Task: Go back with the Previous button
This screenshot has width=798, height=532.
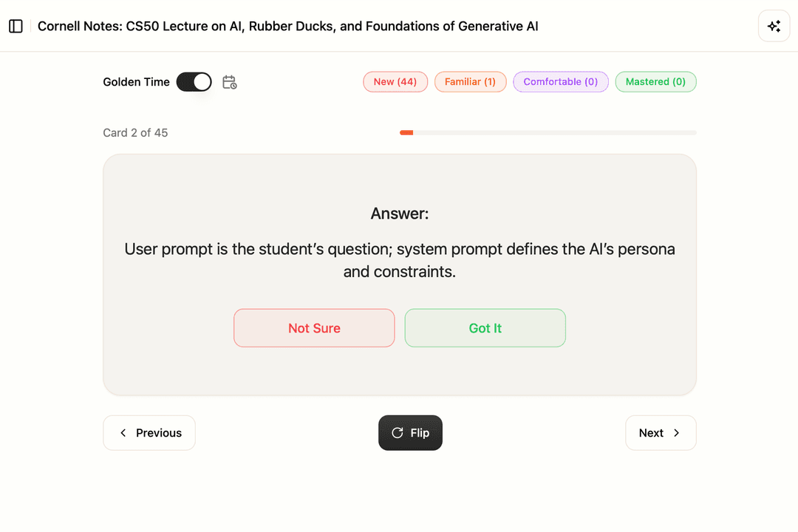Action: click(x=149, y=432)
